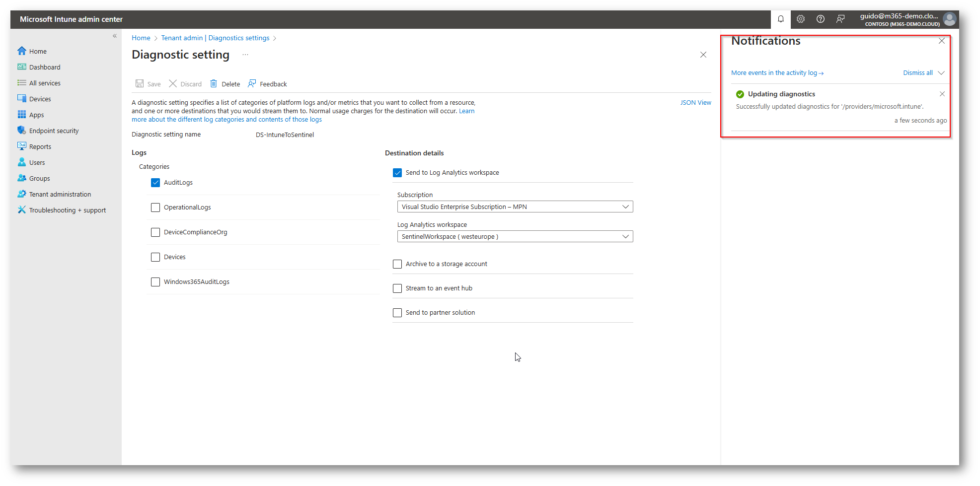
Task: Click the Microsoft Intune admin center title
Action: point(71,19)
